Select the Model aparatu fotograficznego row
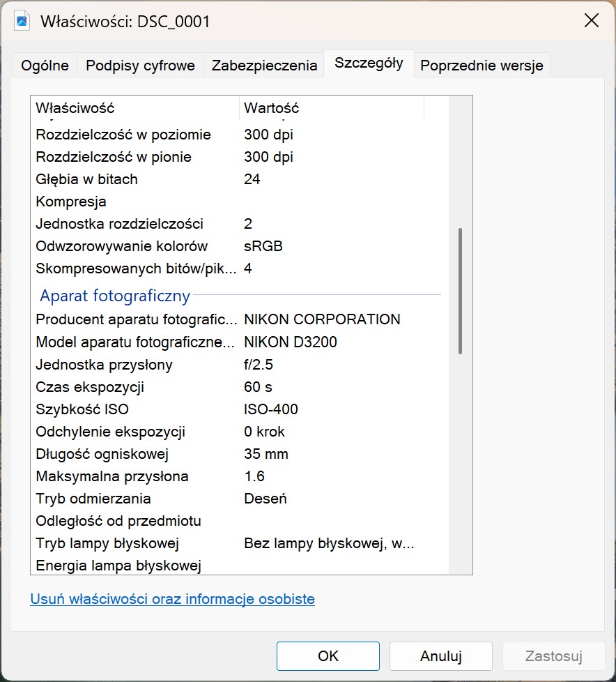The height and width of the screenshot is (682, 616). tap(239, 342)
